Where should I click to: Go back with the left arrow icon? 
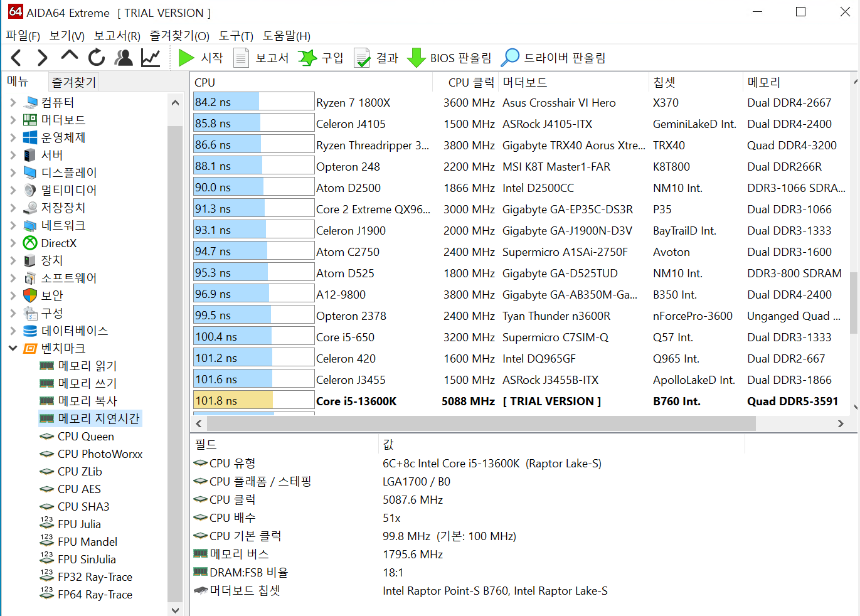17,58
